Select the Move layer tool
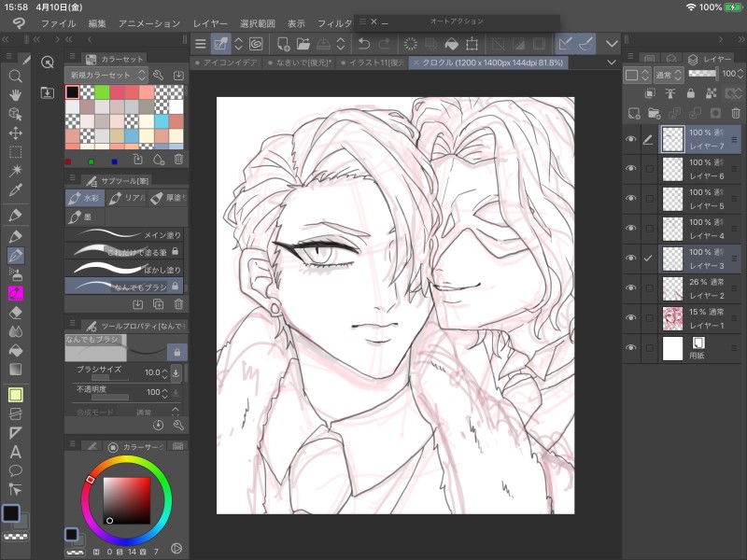The height and width of the screenshot is (560, 747). click(15, 133)
